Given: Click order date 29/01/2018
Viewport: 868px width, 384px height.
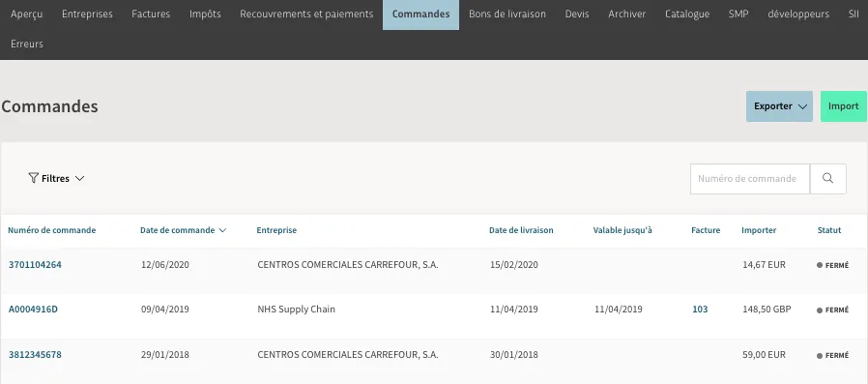Looking at the screenshot, I should pyautogui.click(x=165, y=355).
